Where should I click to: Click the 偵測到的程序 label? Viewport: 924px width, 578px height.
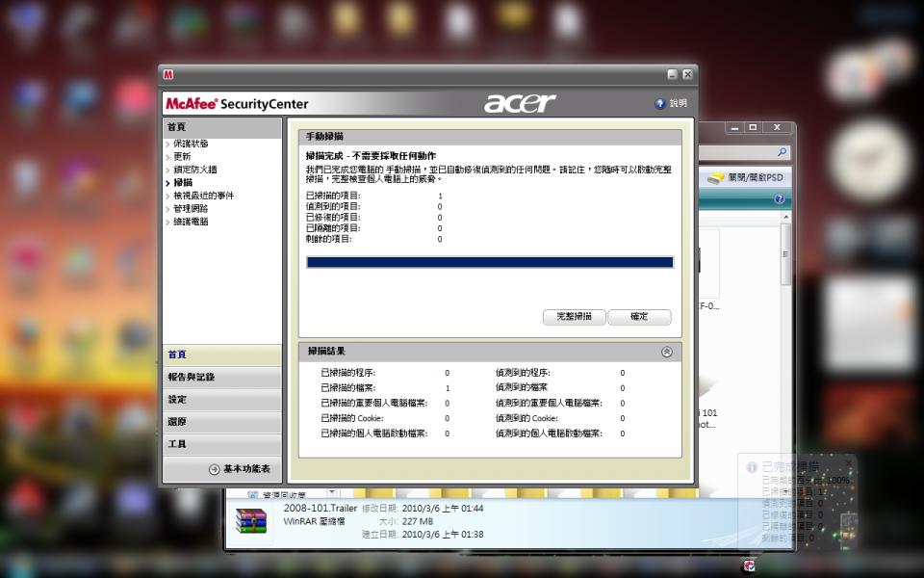click(x=523, y=373)
